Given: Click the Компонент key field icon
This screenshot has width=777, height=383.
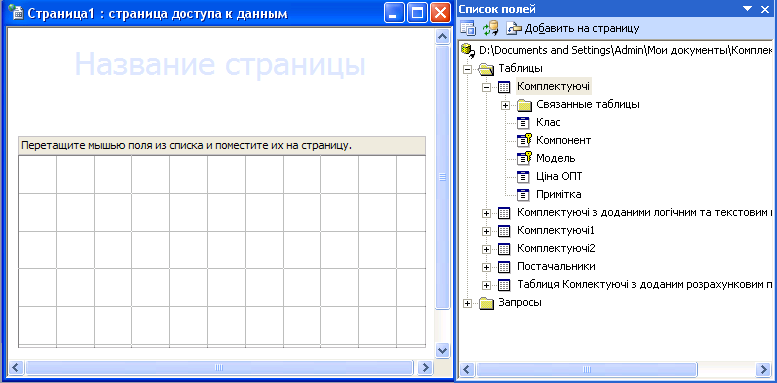Looking at the screenshot, I should 524,141.
